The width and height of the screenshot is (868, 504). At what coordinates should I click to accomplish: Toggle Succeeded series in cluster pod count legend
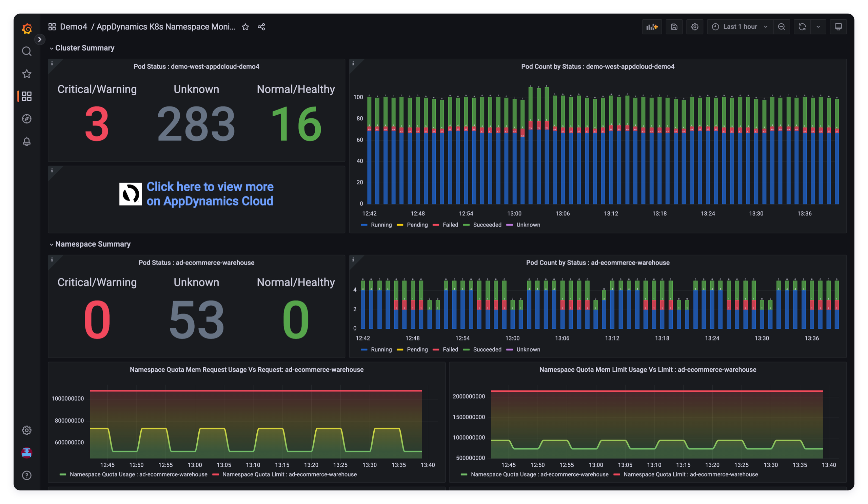(487, 225)
